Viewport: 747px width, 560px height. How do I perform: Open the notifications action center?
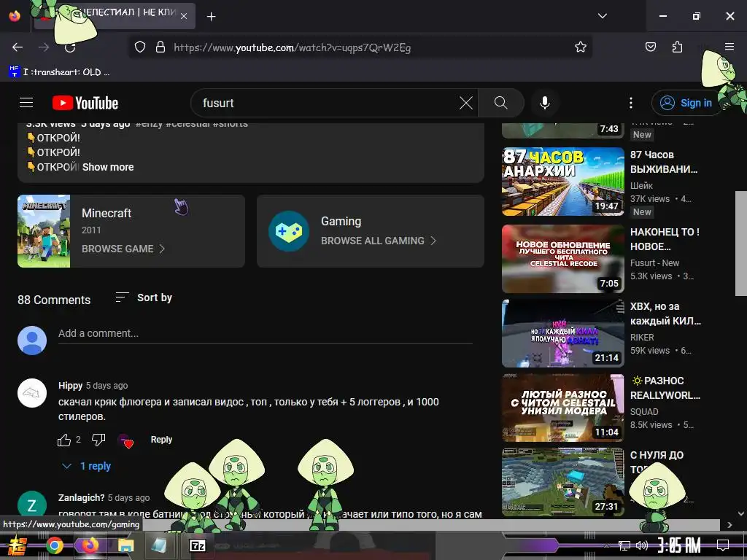723,545
